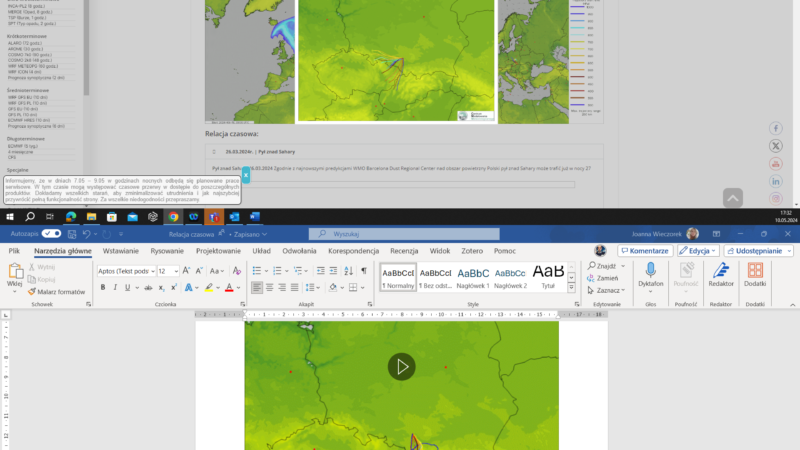Save the document from quick access toolbar
800x450 pixels.
[x=72, y=234]
